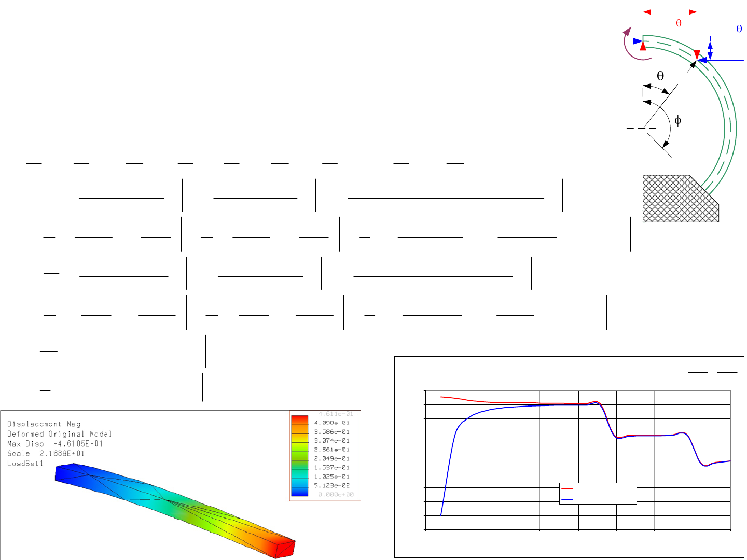Click the "Displacement Mag" label
This screenshot has height=560, width=747.
coord(44,424)
